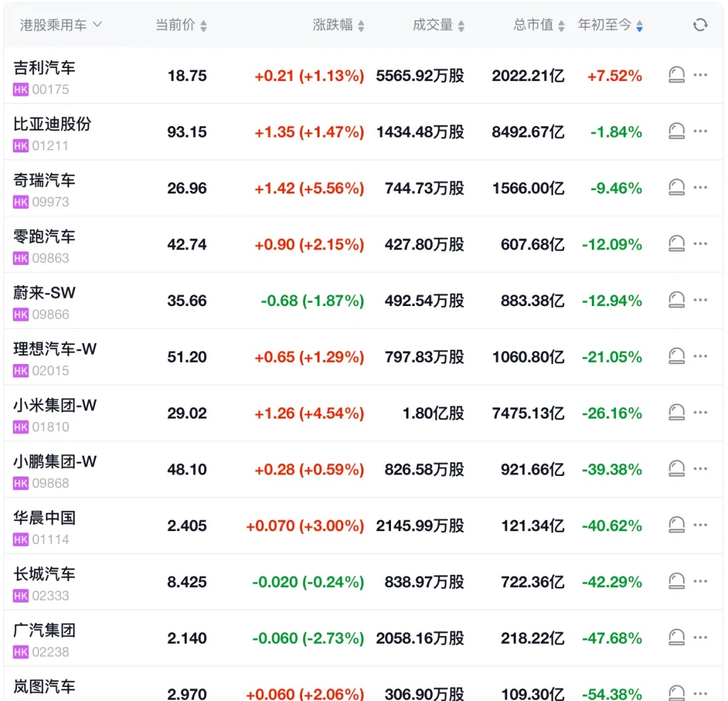Set alert bell for 理想汽车-W

pos(677,356)
